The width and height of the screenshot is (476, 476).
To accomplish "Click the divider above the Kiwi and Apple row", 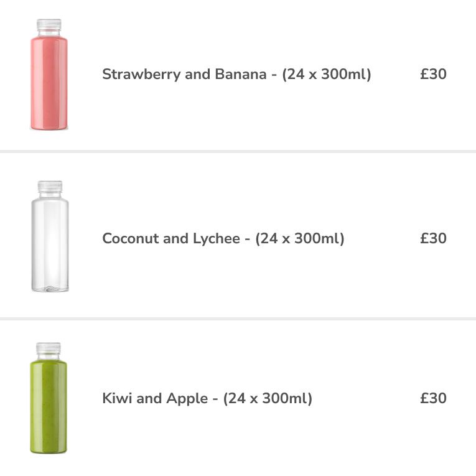I will click(x=238, y=319).
